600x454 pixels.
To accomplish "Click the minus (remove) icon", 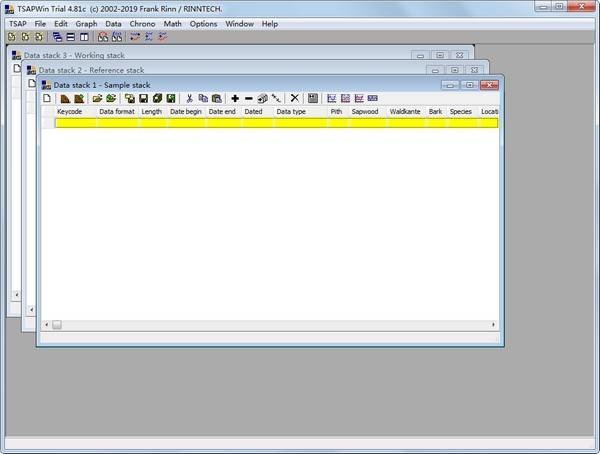I will 249,98.
